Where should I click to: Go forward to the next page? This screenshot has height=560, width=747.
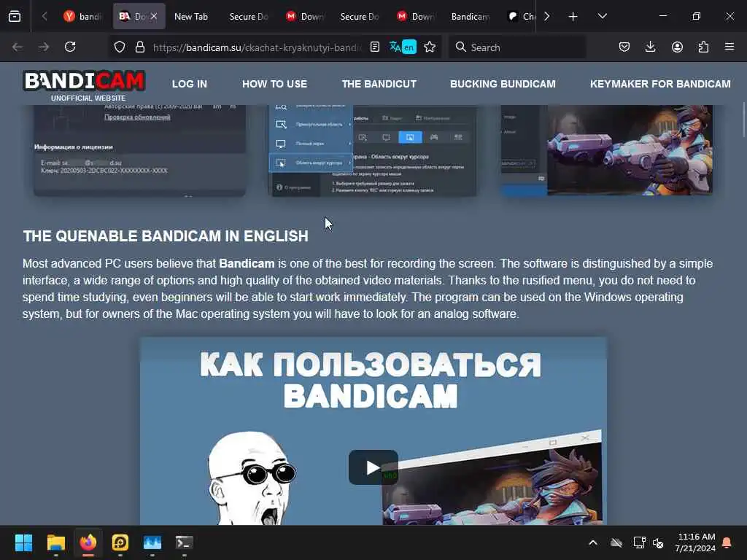[x=43, y=47]
